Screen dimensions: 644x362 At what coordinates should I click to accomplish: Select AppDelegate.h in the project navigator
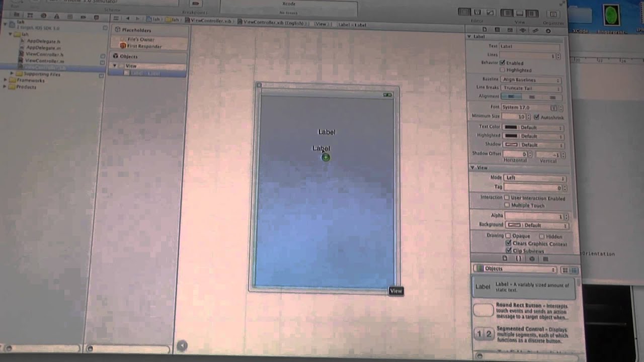43,41
